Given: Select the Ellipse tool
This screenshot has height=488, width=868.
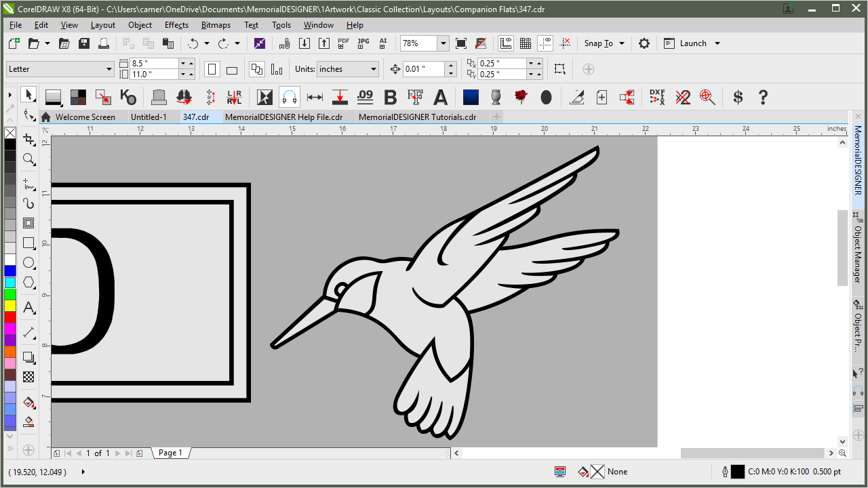Looking at the screenshot, I should tap(28, 262).
